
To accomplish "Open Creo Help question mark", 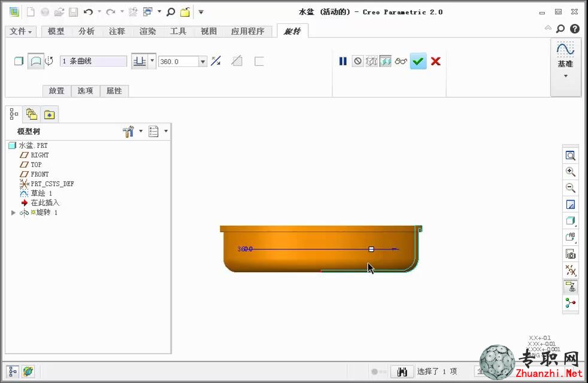I will click(574, 29).
